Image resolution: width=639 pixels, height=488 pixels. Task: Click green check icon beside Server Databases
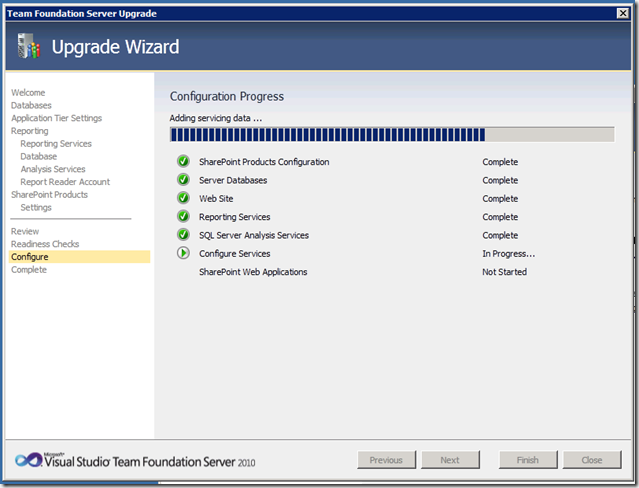(x=183, y=180)
